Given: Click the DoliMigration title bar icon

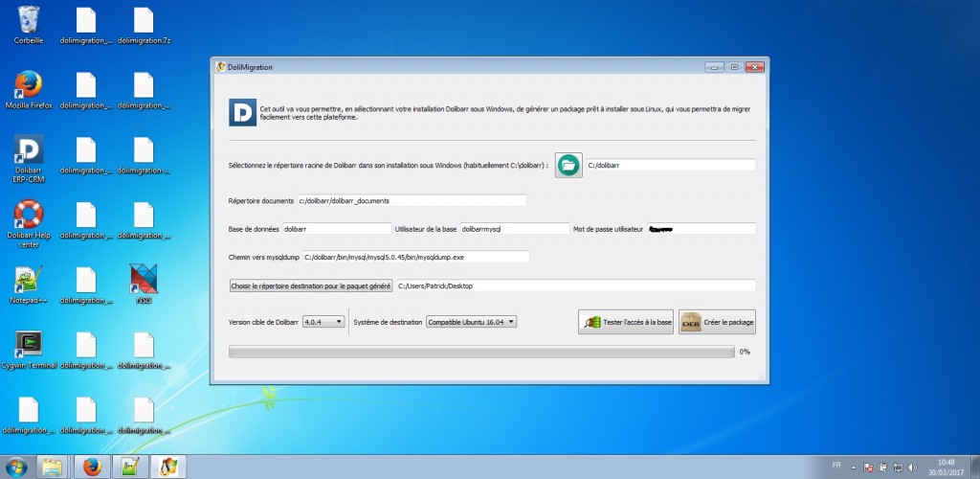Looking at the screenshot, I should pyautogui.click(x=221, y=67).
